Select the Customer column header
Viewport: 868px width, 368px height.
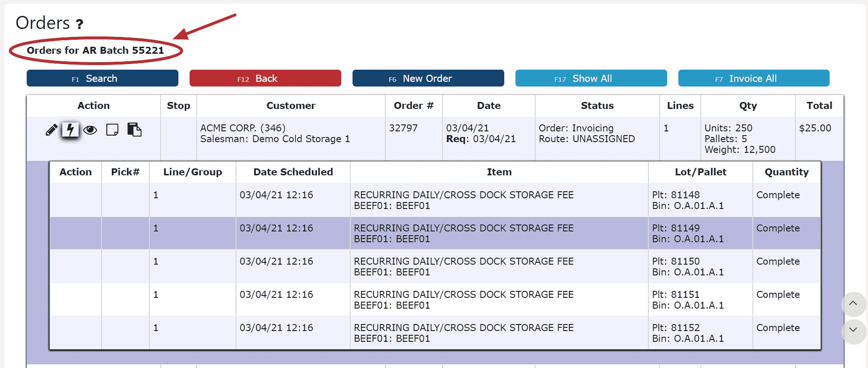tap(291, 106)
